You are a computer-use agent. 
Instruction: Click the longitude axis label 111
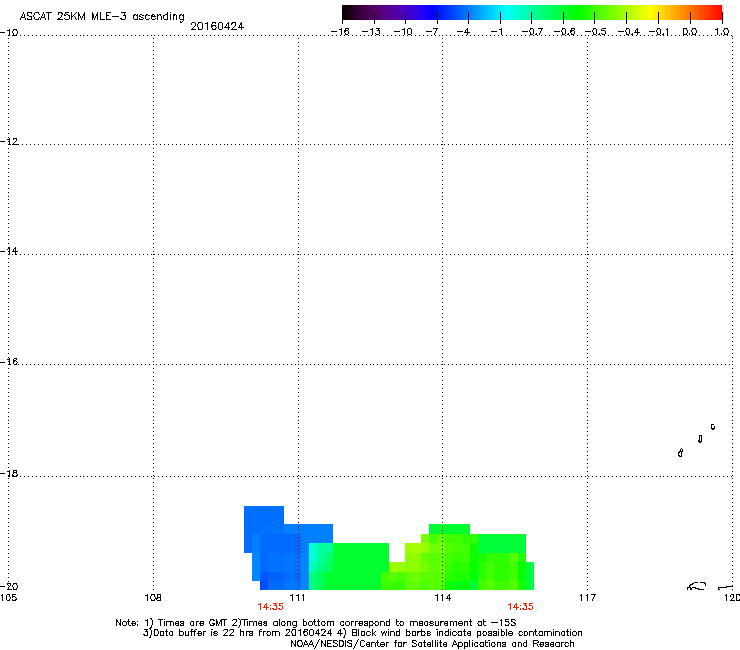(x=298, y=598)
